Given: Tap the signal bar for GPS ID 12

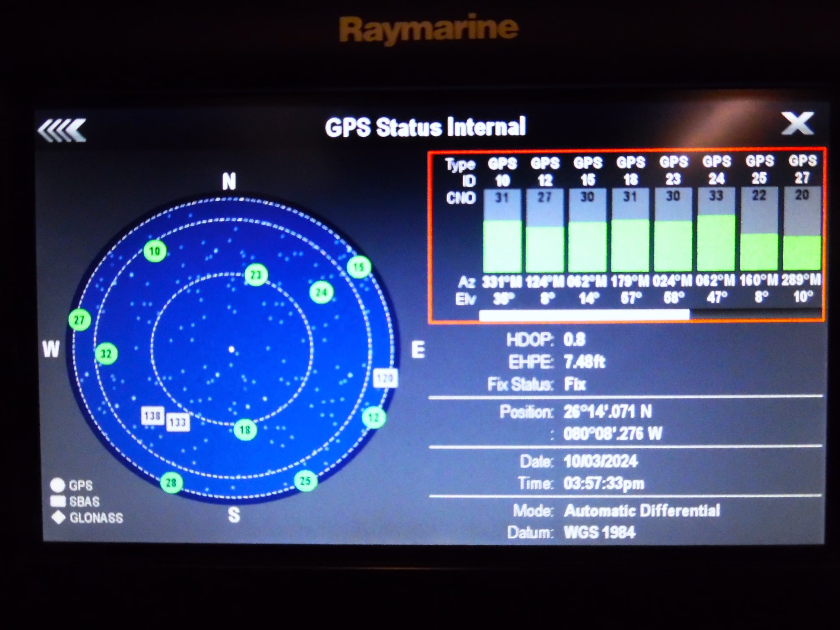Looking at the screenshot, I should [545, 231].
